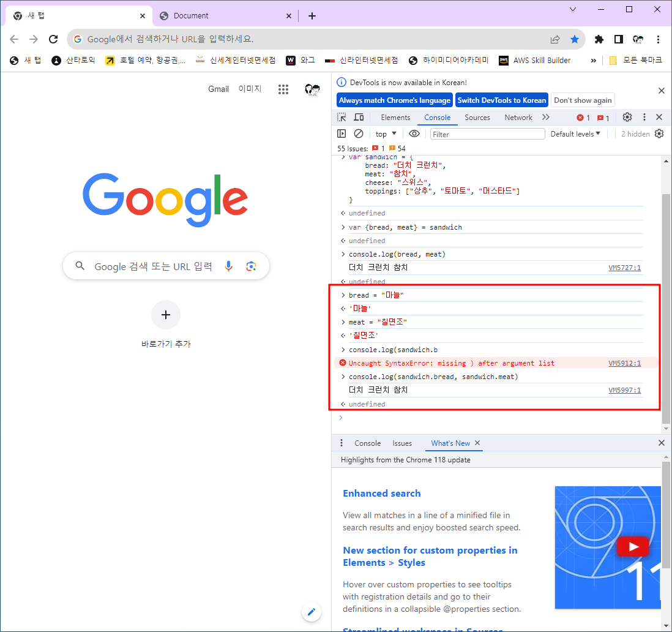
Task: Switch to the Console tab
Action: 437,118
